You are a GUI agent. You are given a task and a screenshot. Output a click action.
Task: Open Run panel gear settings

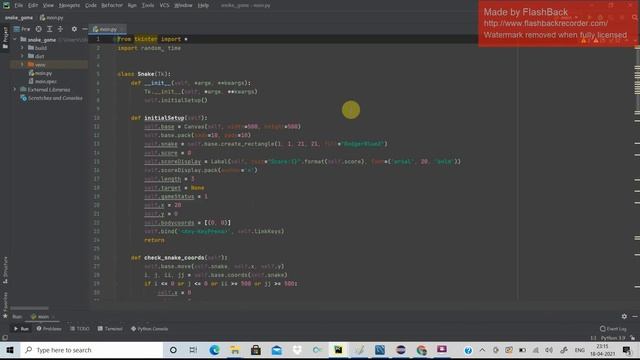(624, 316)
